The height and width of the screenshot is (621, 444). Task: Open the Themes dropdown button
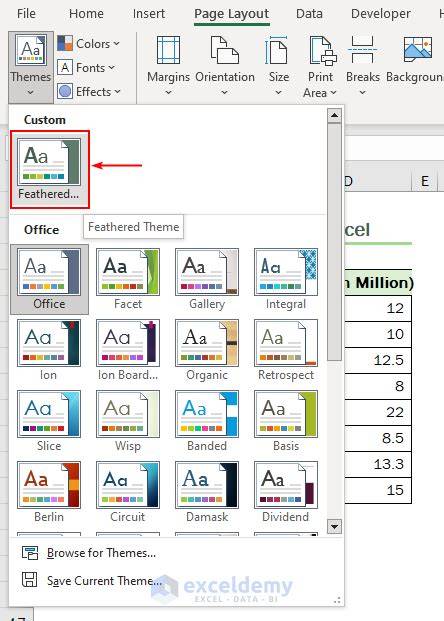[30, 67]
